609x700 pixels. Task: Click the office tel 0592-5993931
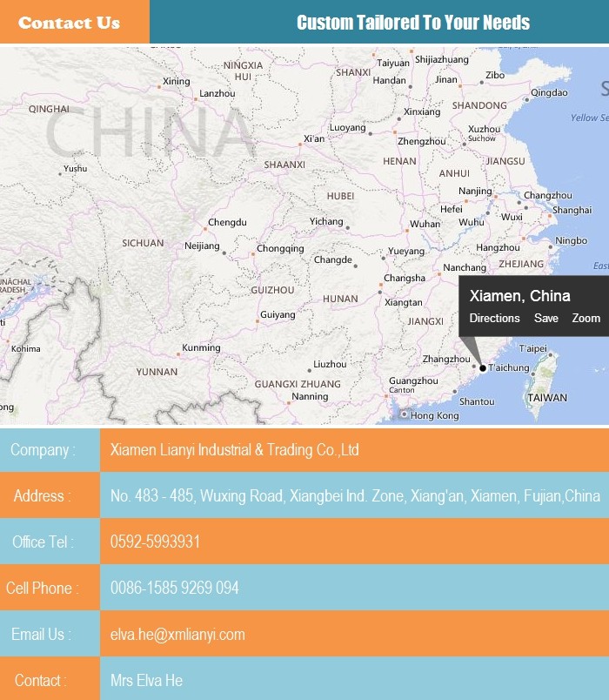pyautogui.click(x=155, y=542)
